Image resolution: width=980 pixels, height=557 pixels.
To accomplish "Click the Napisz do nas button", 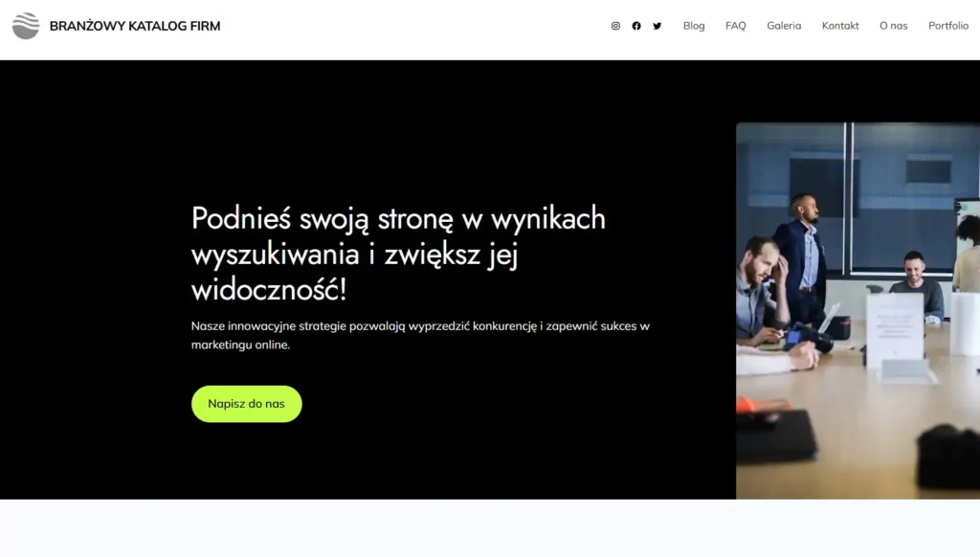I will pyautogui.click(x=246, y=404).
